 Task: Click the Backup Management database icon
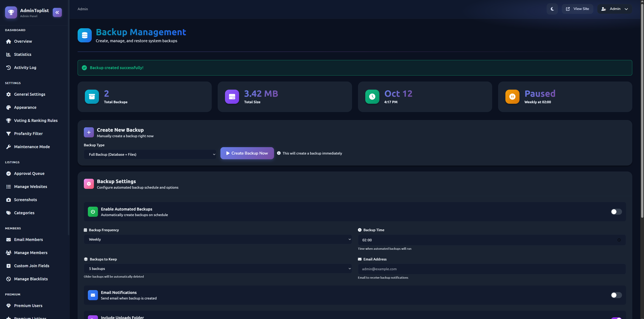85,35
